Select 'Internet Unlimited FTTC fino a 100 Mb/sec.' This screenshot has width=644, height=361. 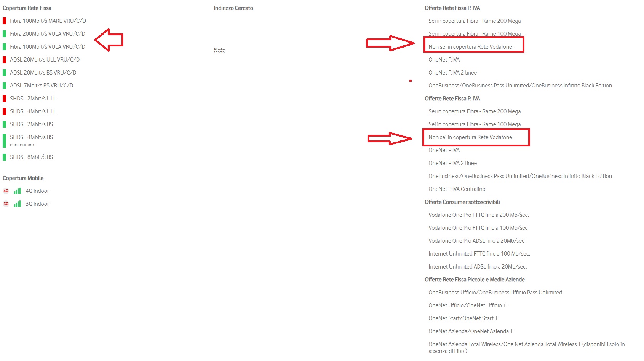coord(479,254)
